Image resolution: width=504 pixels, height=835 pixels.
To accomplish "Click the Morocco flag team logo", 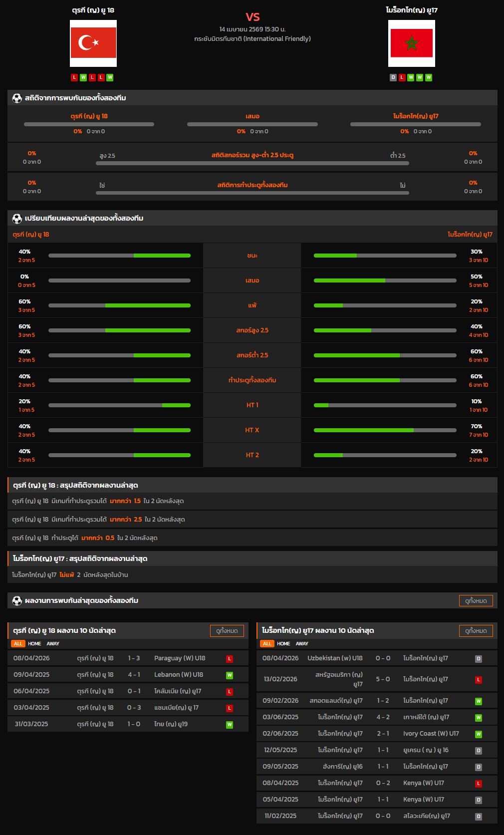I will 411,43.
